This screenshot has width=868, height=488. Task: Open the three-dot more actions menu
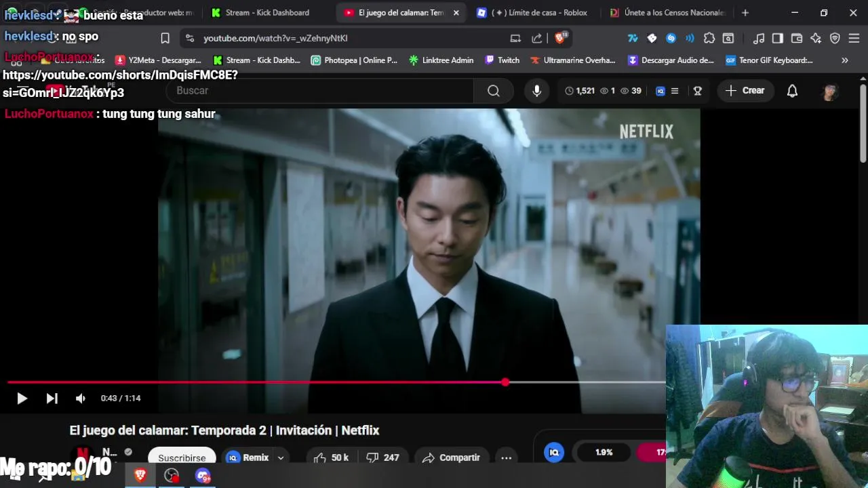[x=506, y=457]
